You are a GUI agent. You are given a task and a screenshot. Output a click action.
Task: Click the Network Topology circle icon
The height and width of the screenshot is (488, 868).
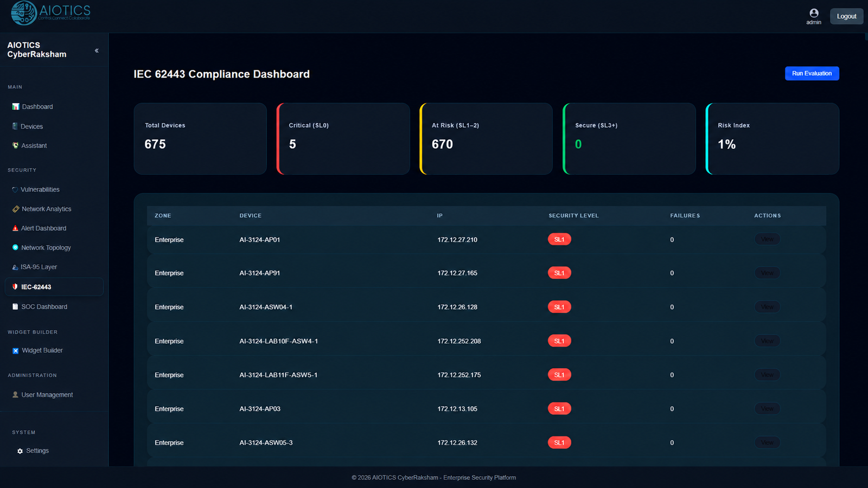pyautogui.click(x=15, y=247)
